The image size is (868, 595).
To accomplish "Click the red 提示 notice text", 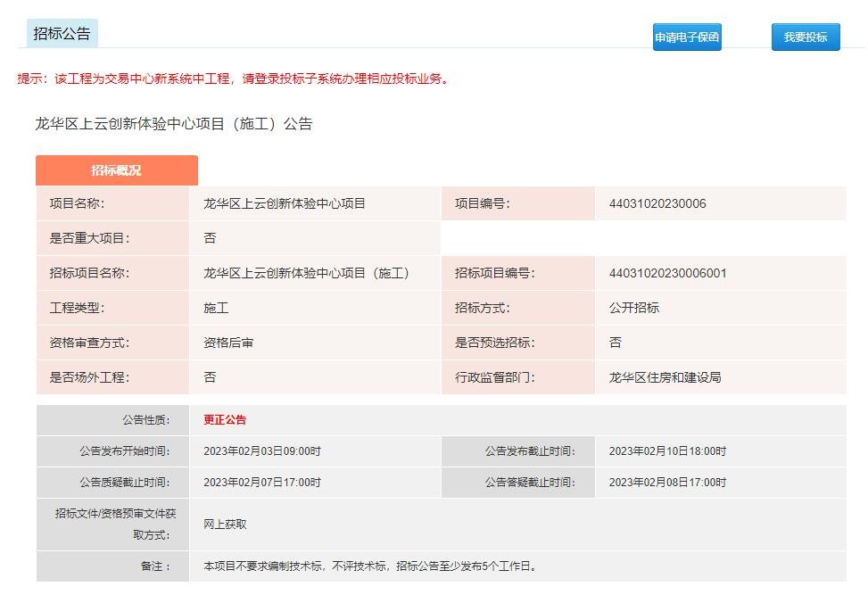I will click(x=234, y=79).
